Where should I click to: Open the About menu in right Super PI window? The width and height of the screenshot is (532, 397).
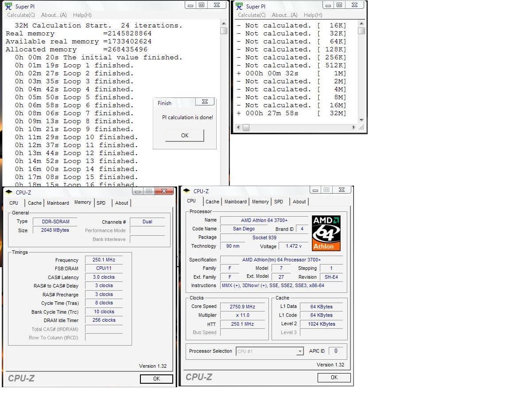click(x=285, y=15)
